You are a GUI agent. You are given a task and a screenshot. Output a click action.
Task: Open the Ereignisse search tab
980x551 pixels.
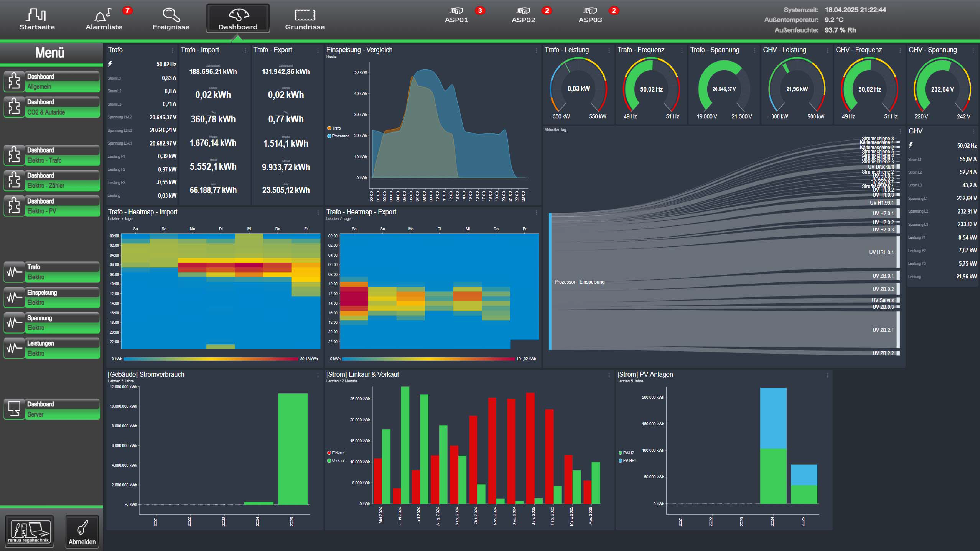171,19
